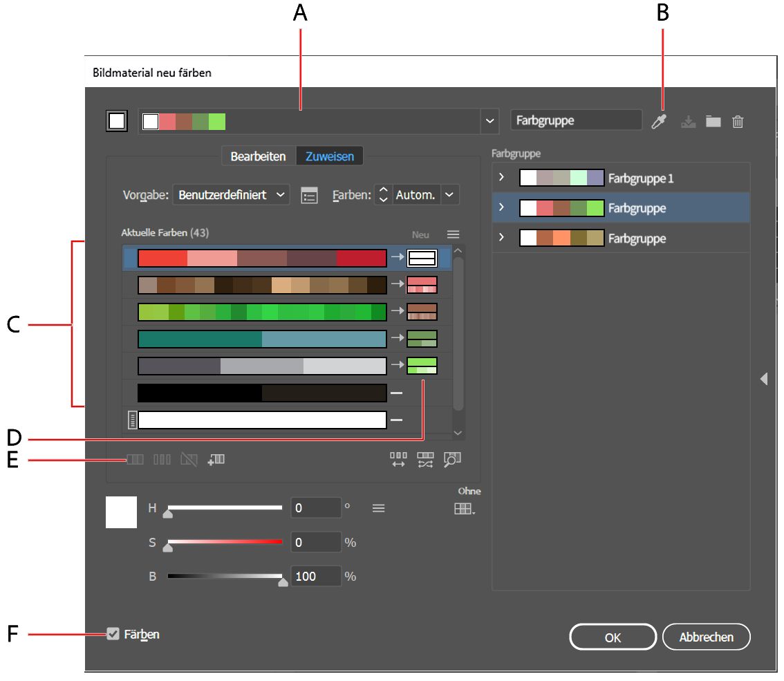
Task: Select the highlighted red-green Farbgruppe entry
Action: pos(621,208)
